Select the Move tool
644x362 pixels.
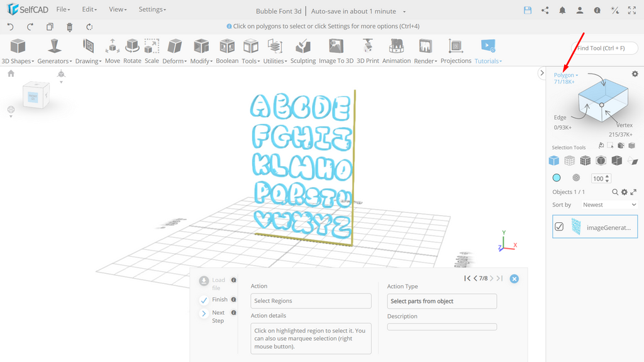[112, 52]
